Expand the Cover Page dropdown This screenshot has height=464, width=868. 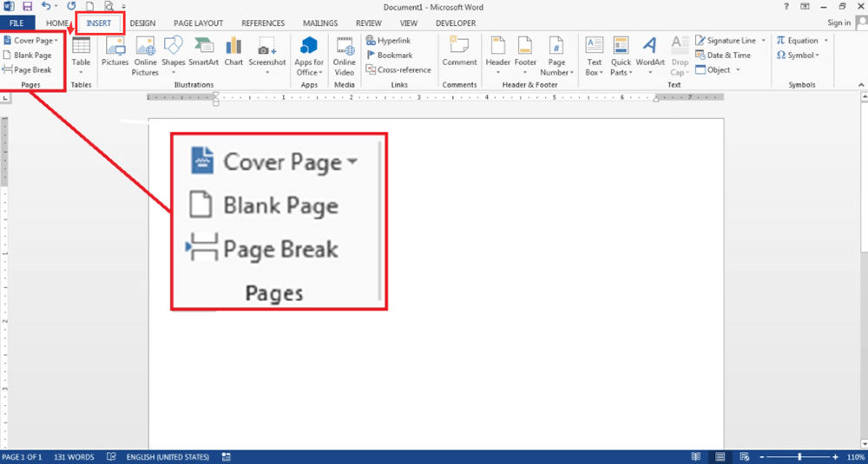[57, 41]
